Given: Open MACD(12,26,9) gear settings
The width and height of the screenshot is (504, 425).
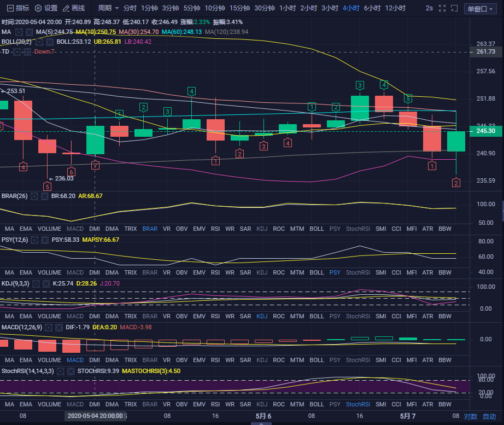Looking at the screenshot, I should [49, 327].
